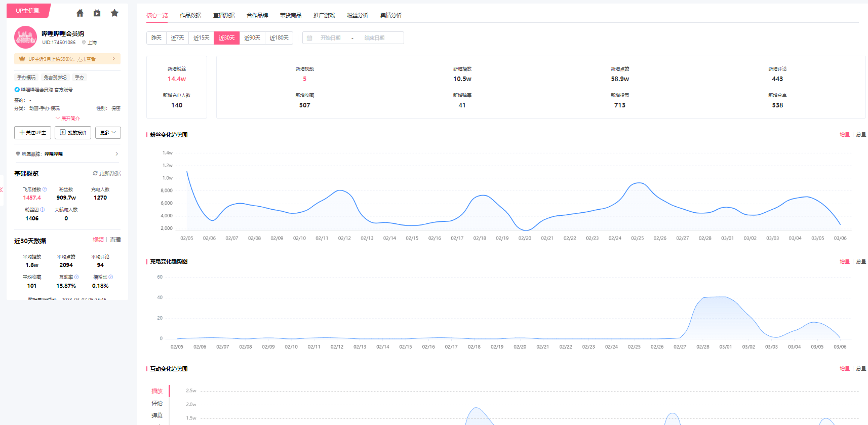Open the 粉丝分析 tab

pyautogui.click(x=358, y=15)
